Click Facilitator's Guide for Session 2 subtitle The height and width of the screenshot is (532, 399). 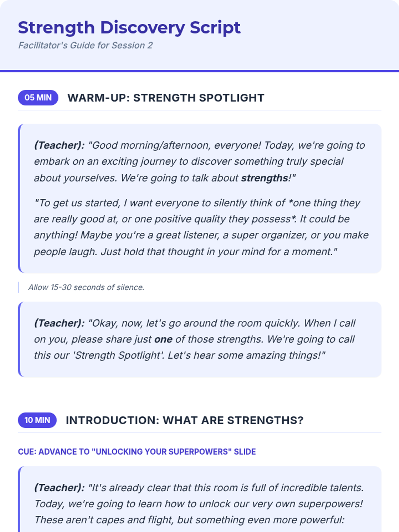pyautogui.click(x=85, y=46)
